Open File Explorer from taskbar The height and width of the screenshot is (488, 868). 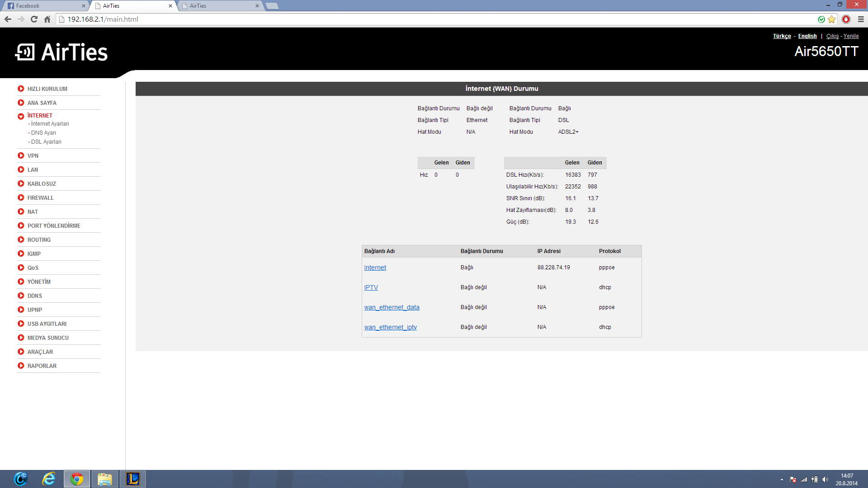point(104,479)
